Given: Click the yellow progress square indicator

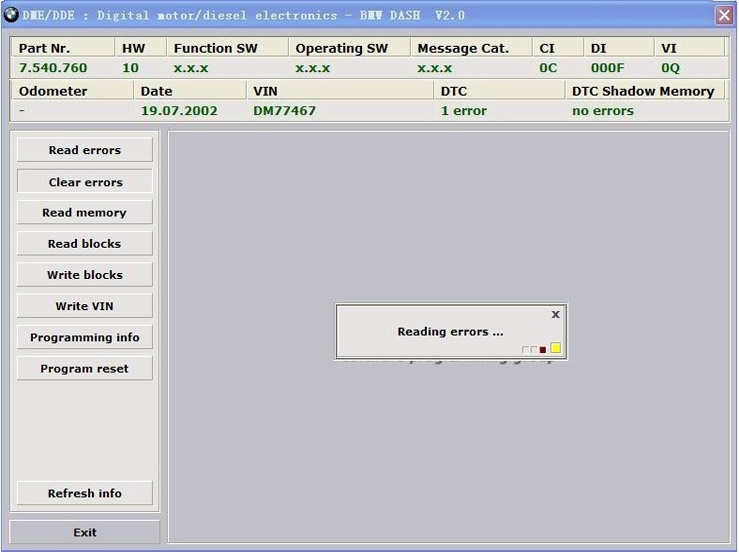Looking at the screenshot, I should tap(555, 349).
